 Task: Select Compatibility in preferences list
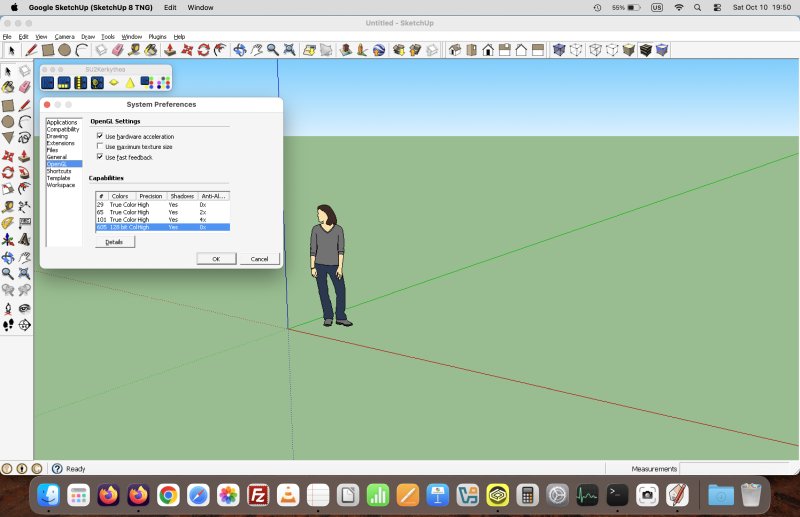coord(63,129)
